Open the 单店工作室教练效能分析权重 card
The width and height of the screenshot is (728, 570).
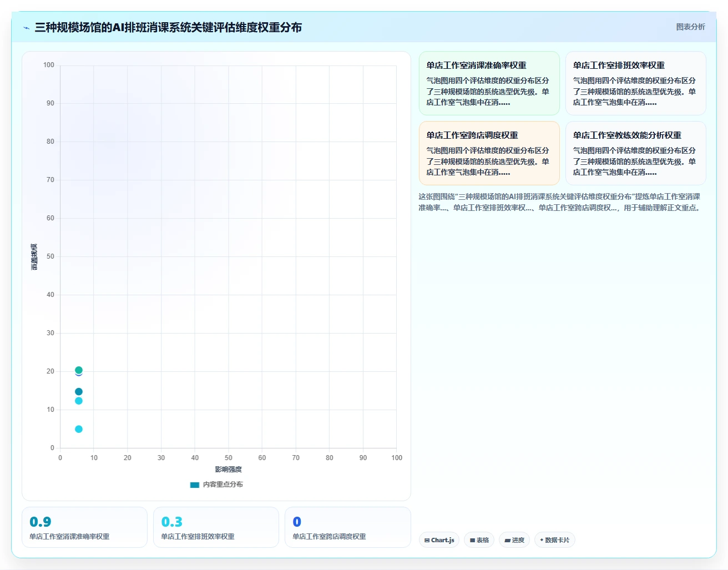[x=636, y=153]
